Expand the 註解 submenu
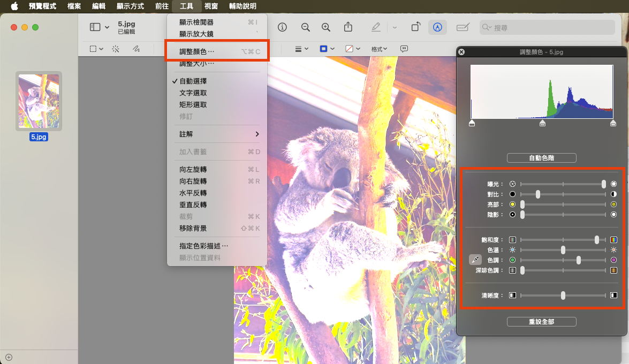 219,134
